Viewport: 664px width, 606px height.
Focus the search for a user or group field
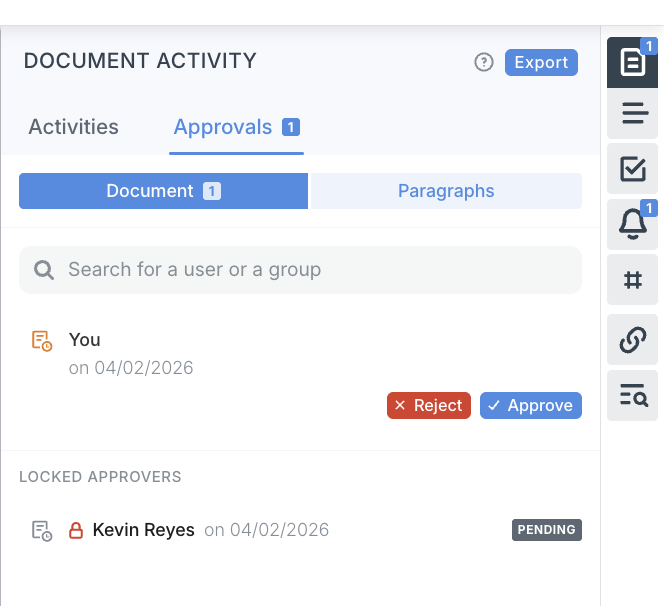[x=300, y=270]
